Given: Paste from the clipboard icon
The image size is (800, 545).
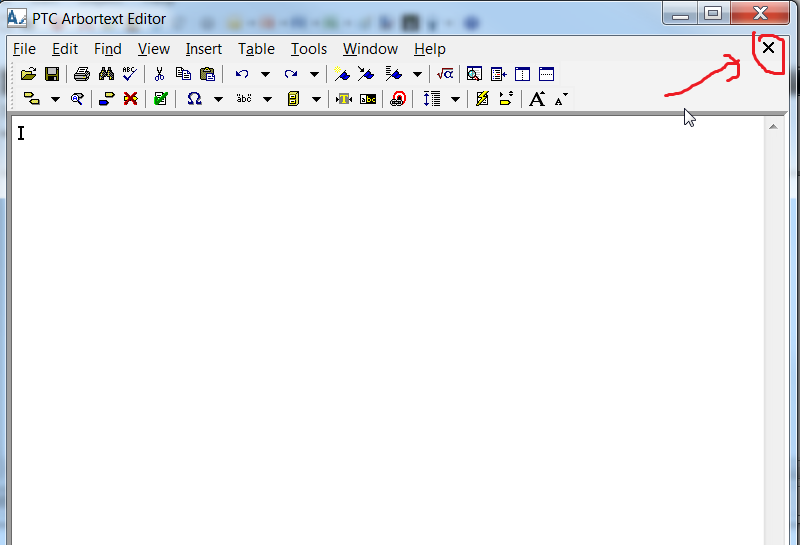Looking at the screenshot, I should click(207, 74).
